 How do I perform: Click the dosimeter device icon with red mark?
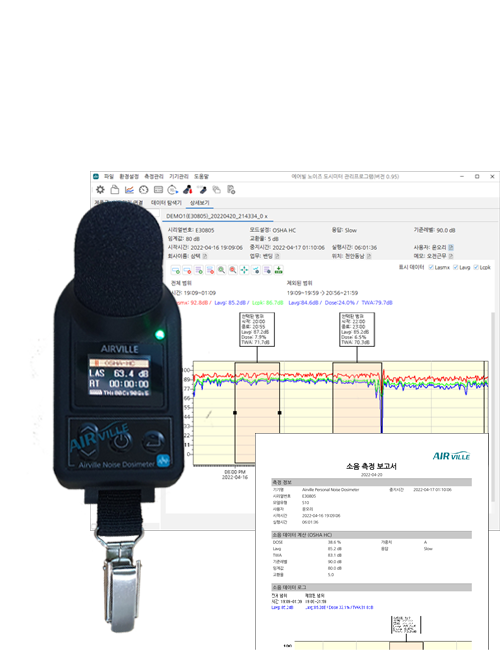click(187, 189)
